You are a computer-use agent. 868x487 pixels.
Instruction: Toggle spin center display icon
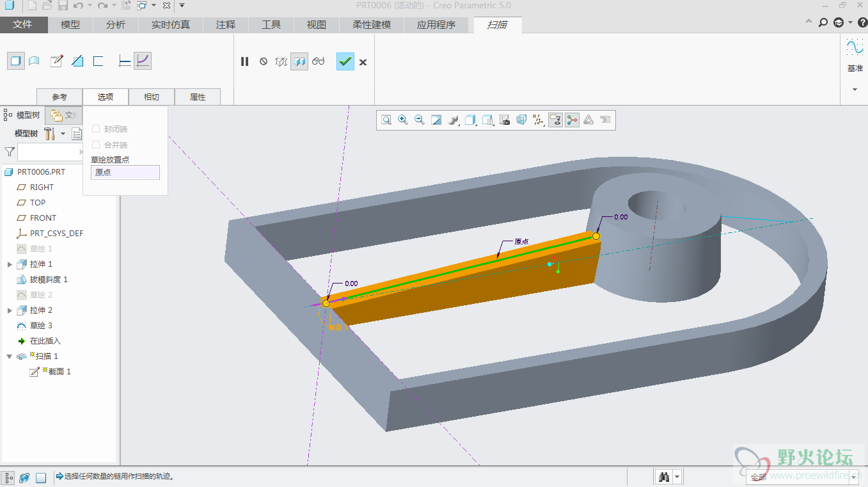(572, 120)
